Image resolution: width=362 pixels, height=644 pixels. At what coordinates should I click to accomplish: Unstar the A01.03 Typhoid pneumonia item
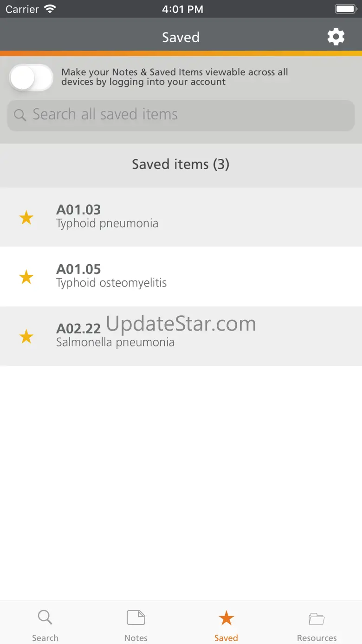[26, 217]
